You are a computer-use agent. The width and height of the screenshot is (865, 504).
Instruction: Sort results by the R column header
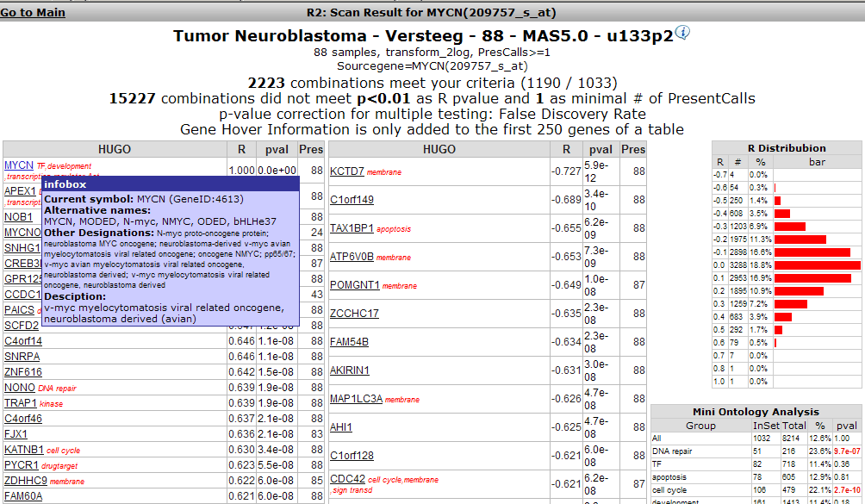click(x=242, y=149)
